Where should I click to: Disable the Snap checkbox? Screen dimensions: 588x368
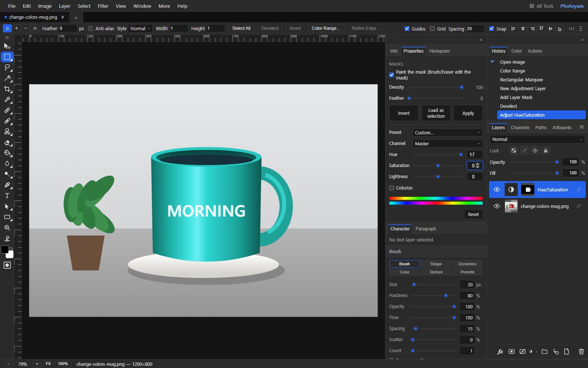click(491, 29)
